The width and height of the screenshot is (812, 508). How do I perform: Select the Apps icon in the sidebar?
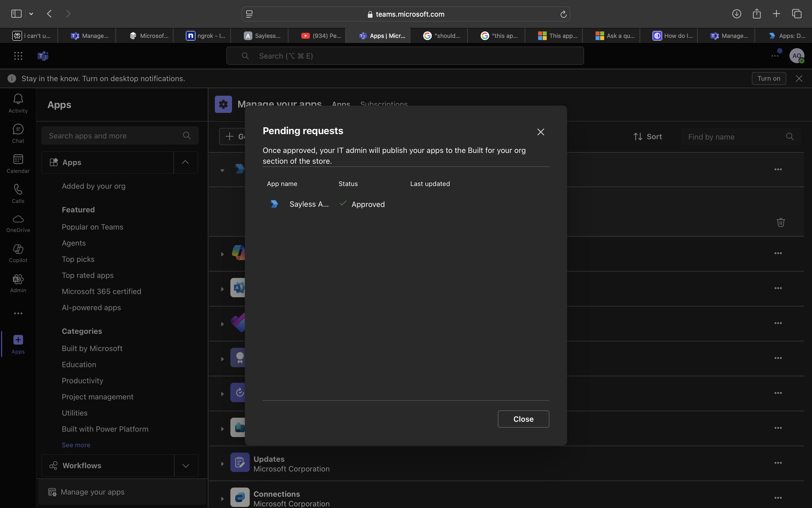tap(18, 344)
